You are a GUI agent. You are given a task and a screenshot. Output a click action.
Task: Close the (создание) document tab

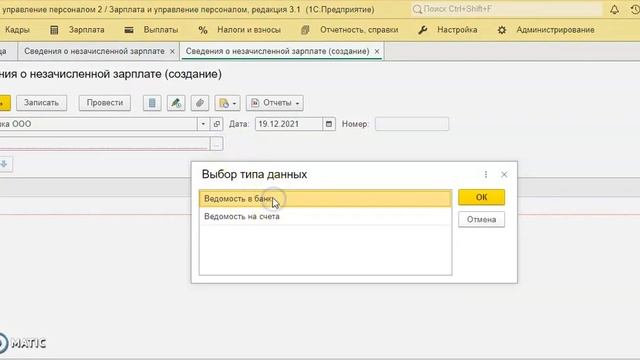click(x=377, y=51)
